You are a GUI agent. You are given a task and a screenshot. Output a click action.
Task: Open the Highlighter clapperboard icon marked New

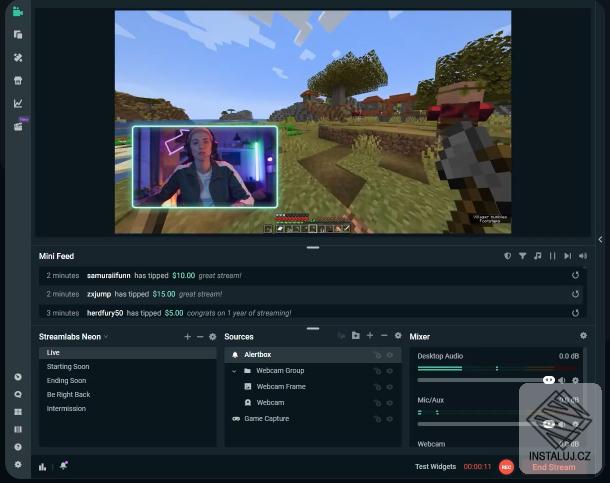tap(18, 127)
